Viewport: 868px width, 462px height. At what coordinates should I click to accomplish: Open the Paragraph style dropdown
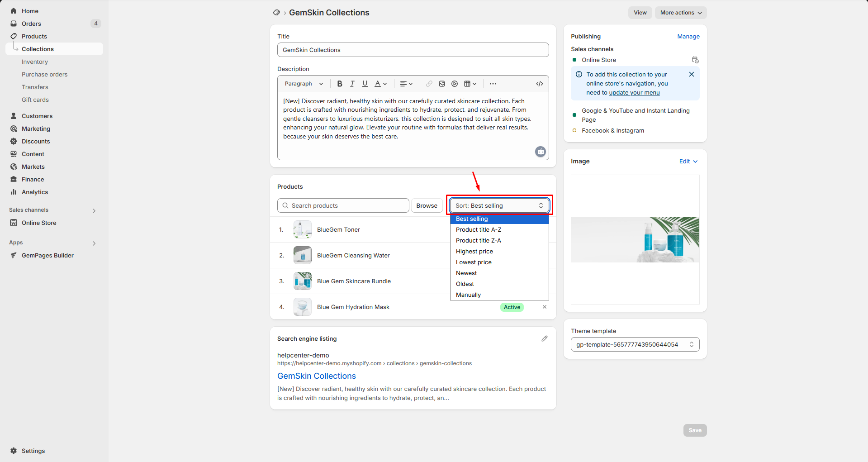[x=304, y=84]
